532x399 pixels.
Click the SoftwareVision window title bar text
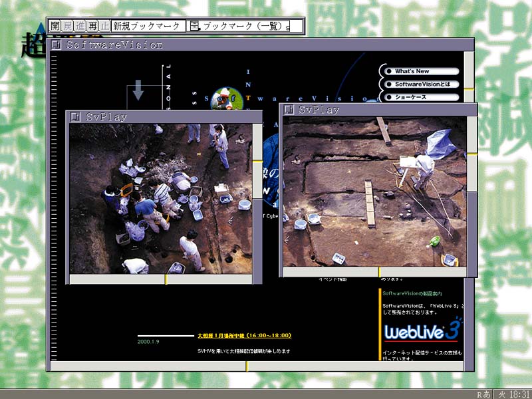point(114,45)
